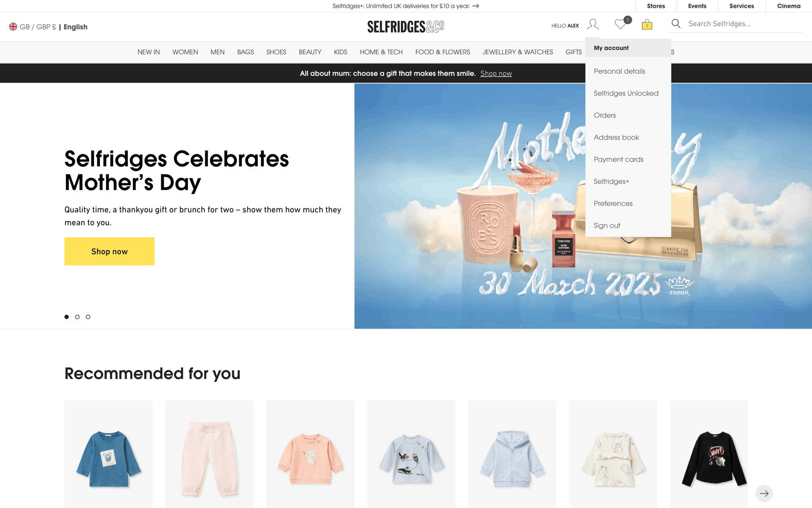Open the pink jogger trousers product

[x=209, y=454]
